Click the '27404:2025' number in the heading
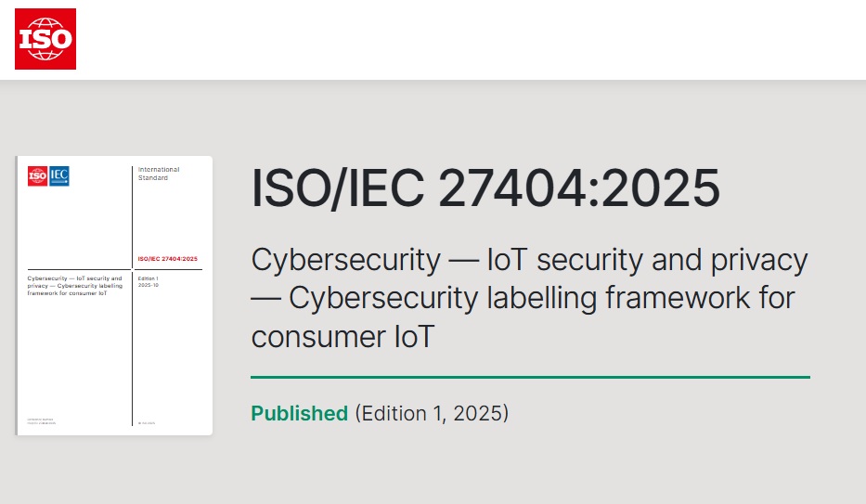 coord(579,189)
